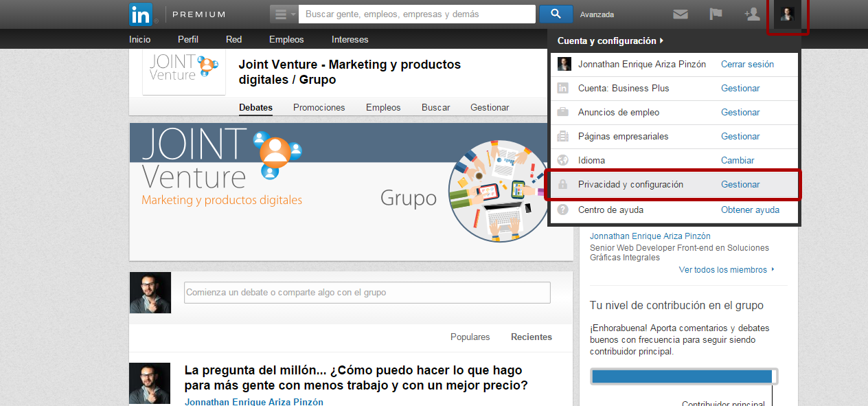Click Gestionar next to Anuncios de empleo
Screen dimensions: 868x406
[x=740, y=112]
